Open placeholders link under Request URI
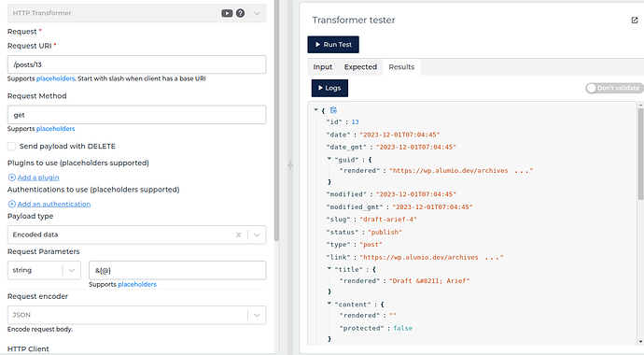Image resolution: width=644 pixels, height=355 pixels. (x=55, y=78)
